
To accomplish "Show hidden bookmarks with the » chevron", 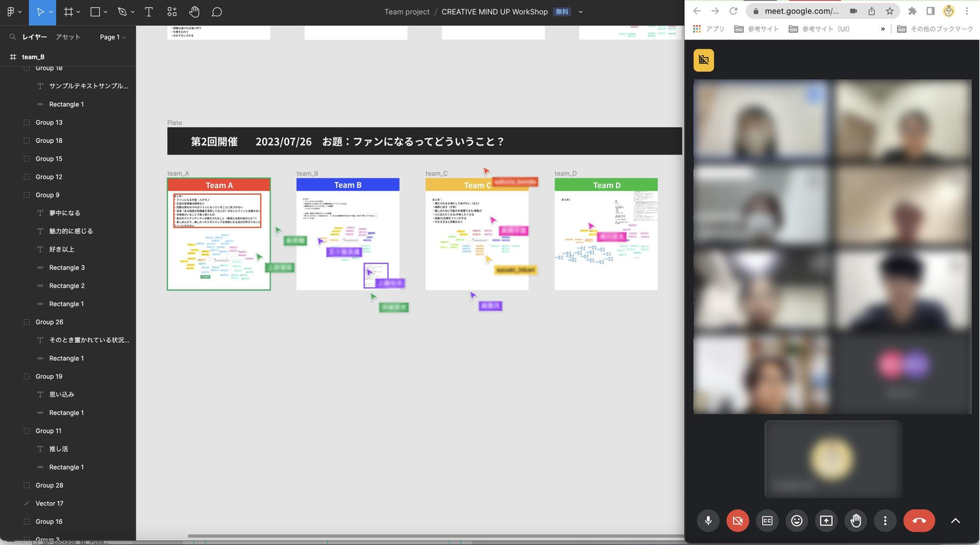I will point(883,29).
